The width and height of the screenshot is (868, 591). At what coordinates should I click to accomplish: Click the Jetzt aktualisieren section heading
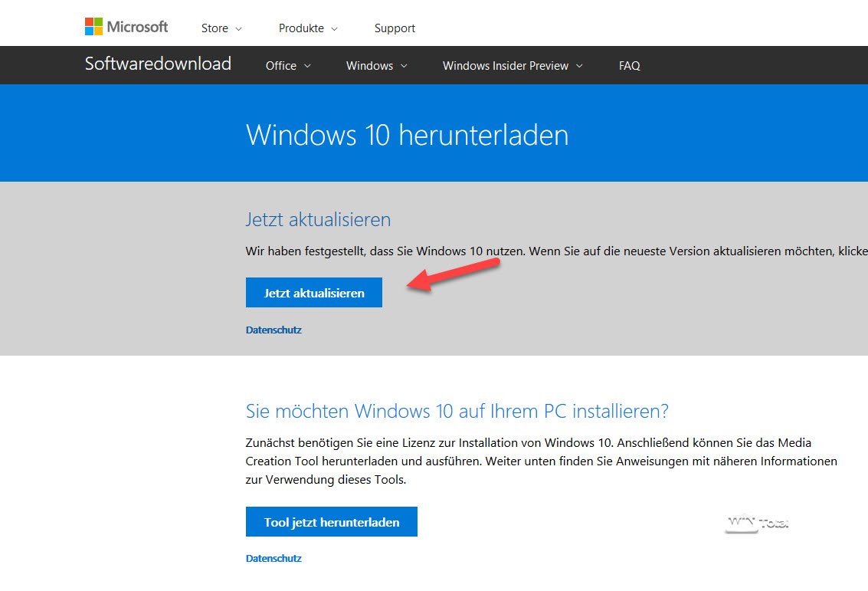point(318,220)
